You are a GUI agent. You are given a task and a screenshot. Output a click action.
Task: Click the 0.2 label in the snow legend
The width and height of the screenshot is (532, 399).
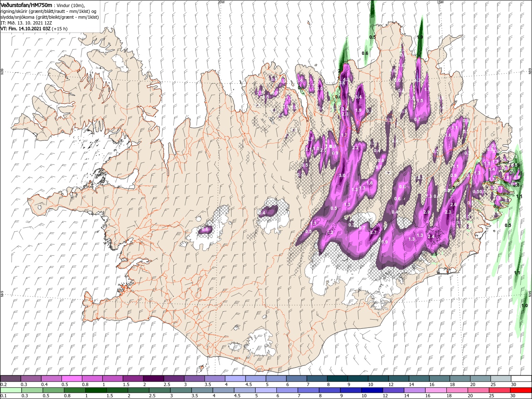[3, 384]
